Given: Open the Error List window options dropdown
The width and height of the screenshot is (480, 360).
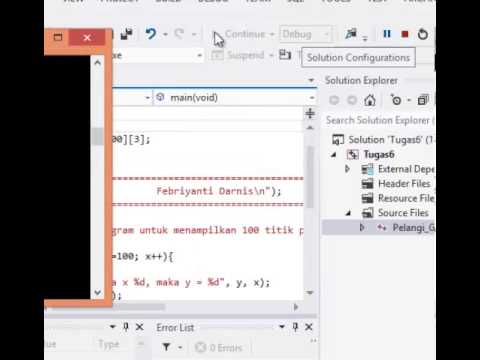Looking at the screenshot, I should (282, 327).
